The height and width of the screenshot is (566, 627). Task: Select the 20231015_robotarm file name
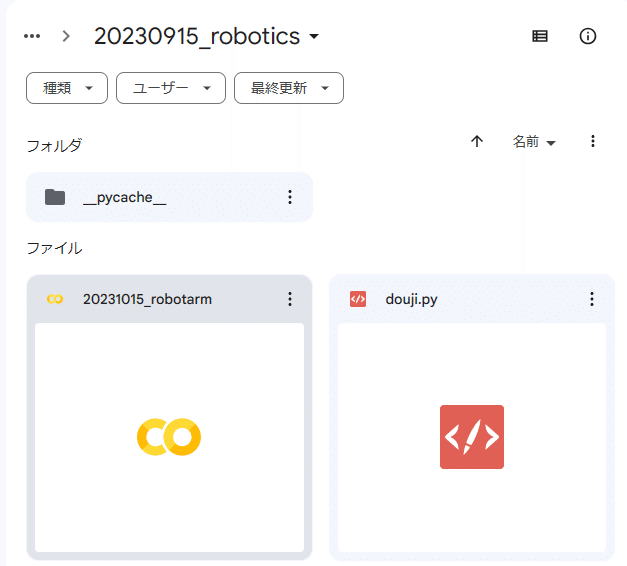[147, 299]
